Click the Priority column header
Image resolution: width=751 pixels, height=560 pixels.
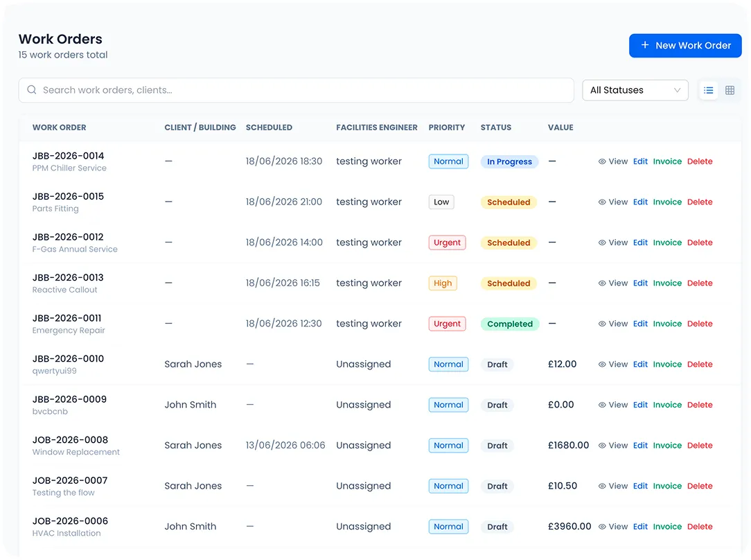point(446,128)
